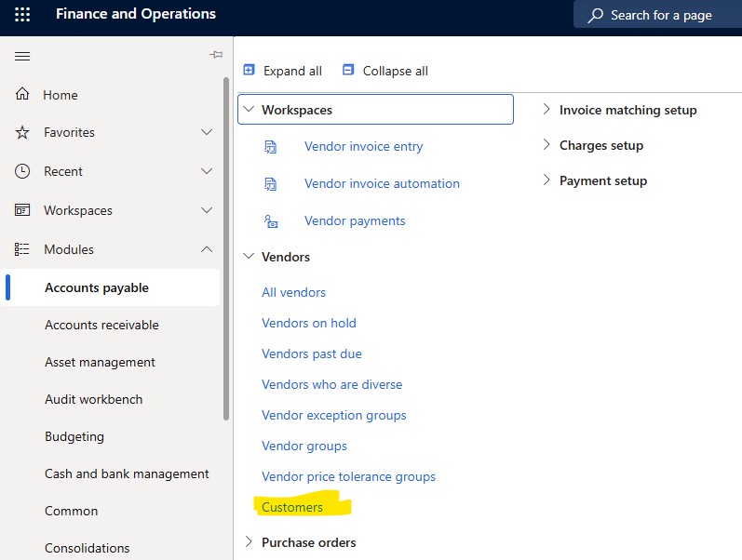
Task: Click the Vendor invoice entry icon
Action: 271,147
